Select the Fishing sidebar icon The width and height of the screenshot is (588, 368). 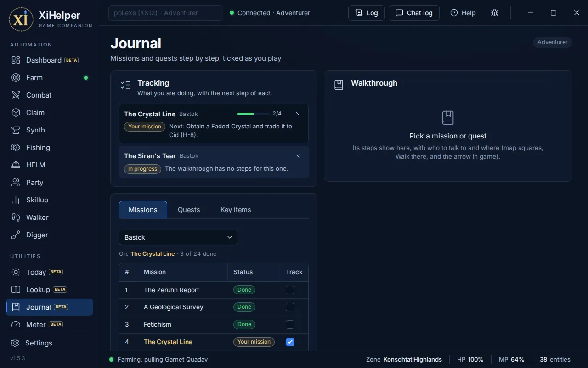(16, 148)
